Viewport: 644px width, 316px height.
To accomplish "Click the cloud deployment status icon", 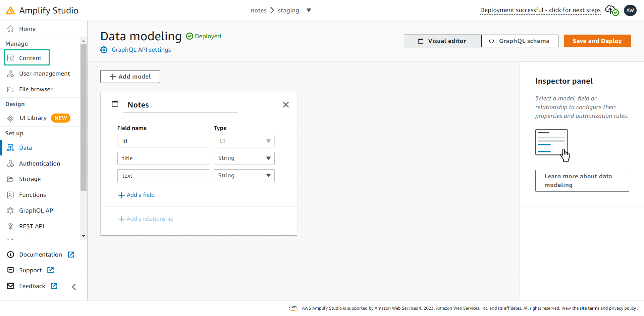I will point(612,10).
